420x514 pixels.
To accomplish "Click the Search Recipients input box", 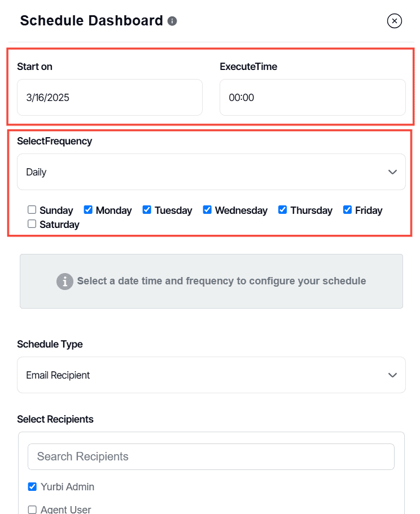I will [x=211, y=456].
